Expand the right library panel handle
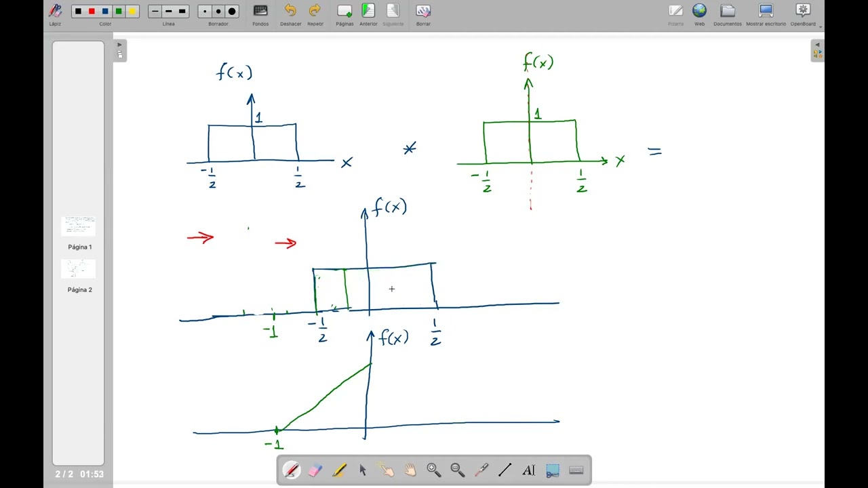This screenshot has height=488, width=868. [x=817, y=50]
